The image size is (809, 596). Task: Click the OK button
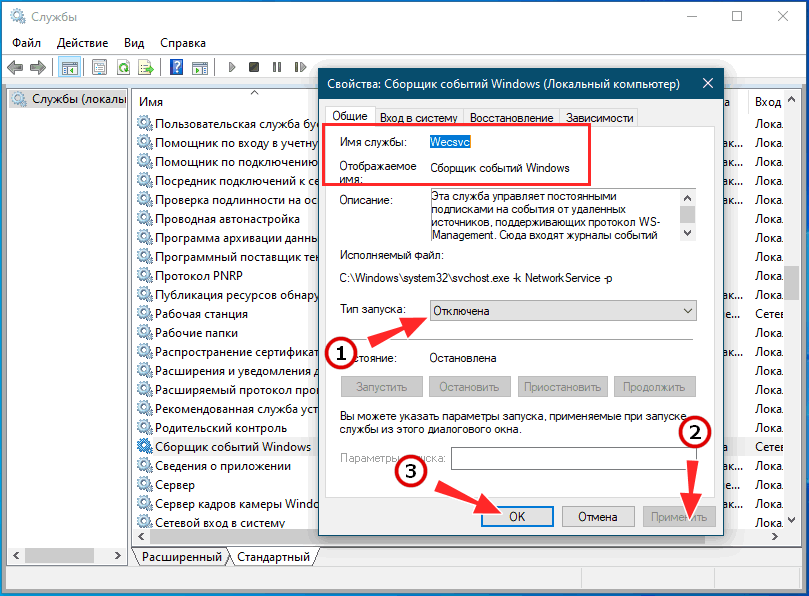click(x=517, y=517)
